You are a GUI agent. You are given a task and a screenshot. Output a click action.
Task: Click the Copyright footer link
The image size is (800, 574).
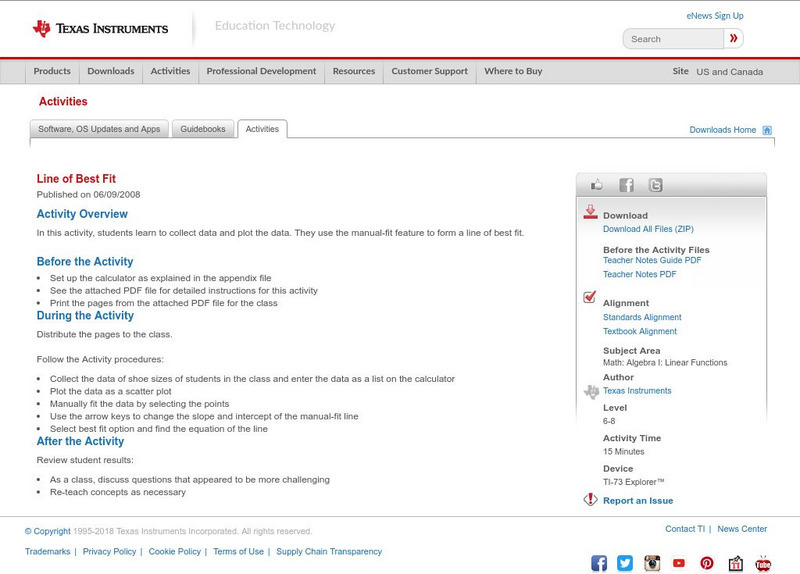point(47,531)
